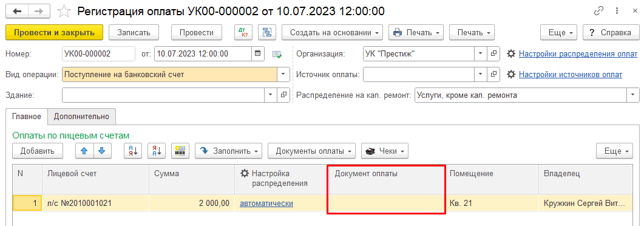Open Организация value in new form

tap(493, 53)
